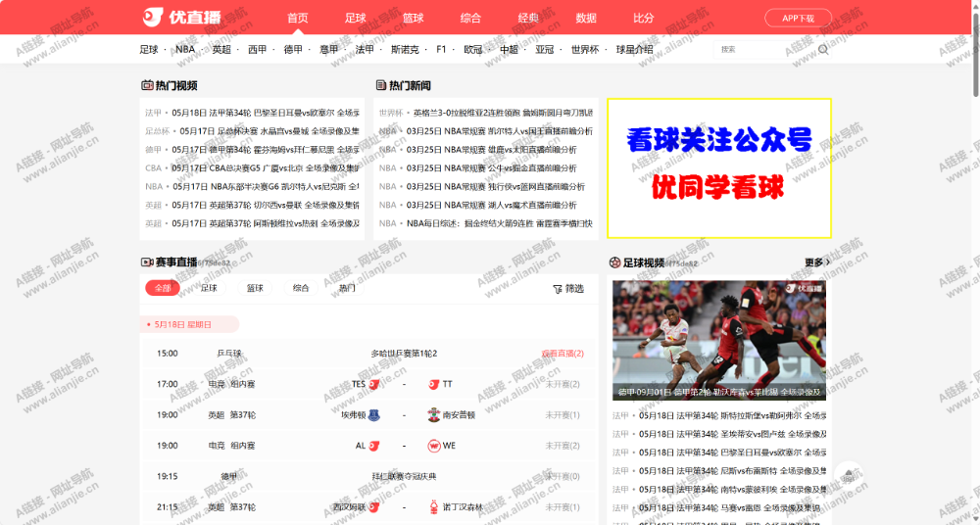Click TT team logo
The height and width of the screenshot is (525, 980).
tap(434, 384)
